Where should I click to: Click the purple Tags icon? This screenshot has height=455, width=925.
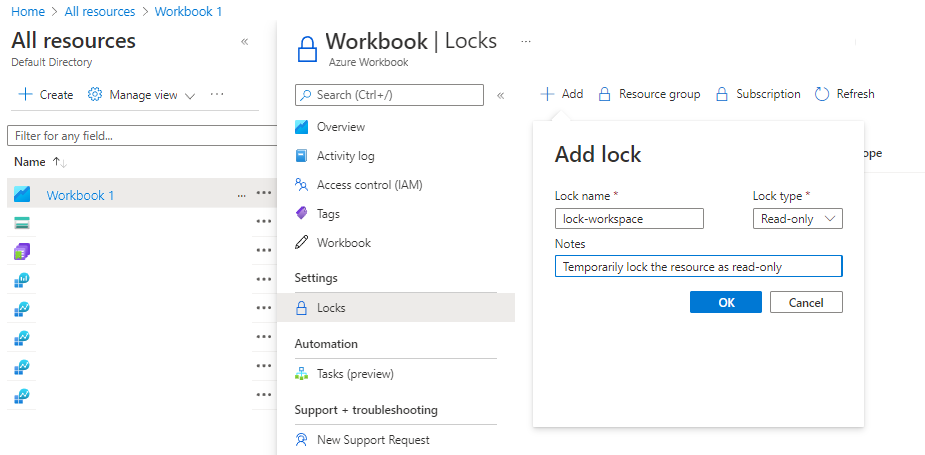click(x=301, y=214)
